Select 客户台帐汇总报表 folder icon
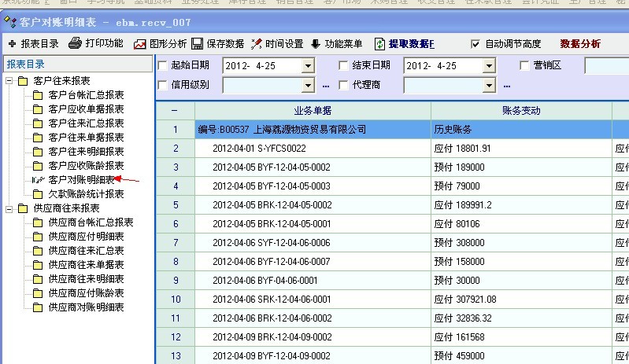This screenshot has width=629, height=364. coord(38,95)
